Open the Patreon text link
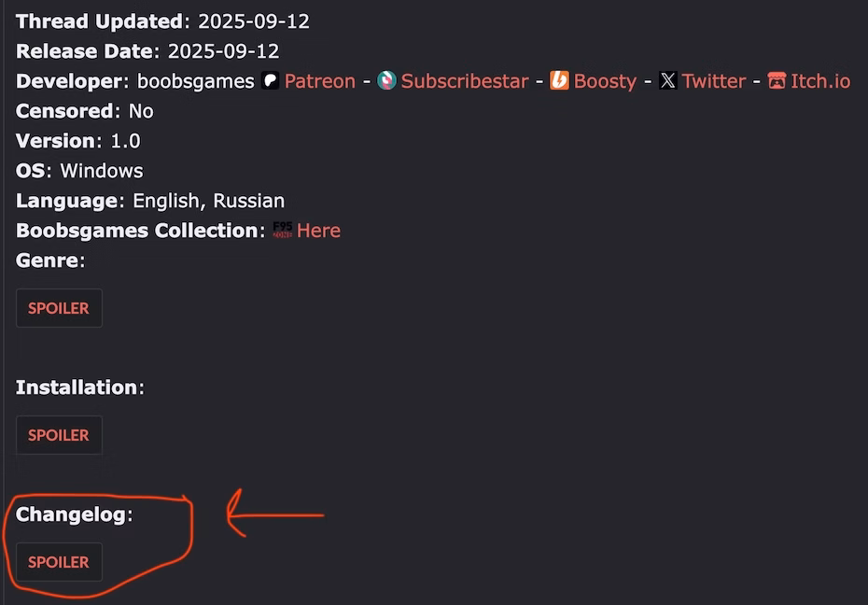This screenshot has height=605, width=868. click(x=319, y=81)
